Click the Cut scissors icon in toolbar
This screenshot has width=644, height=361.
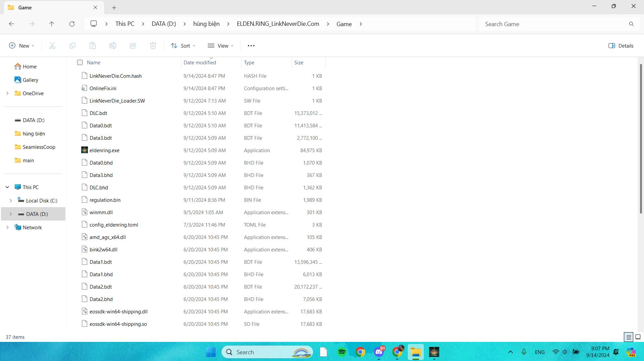coord(52,46)
